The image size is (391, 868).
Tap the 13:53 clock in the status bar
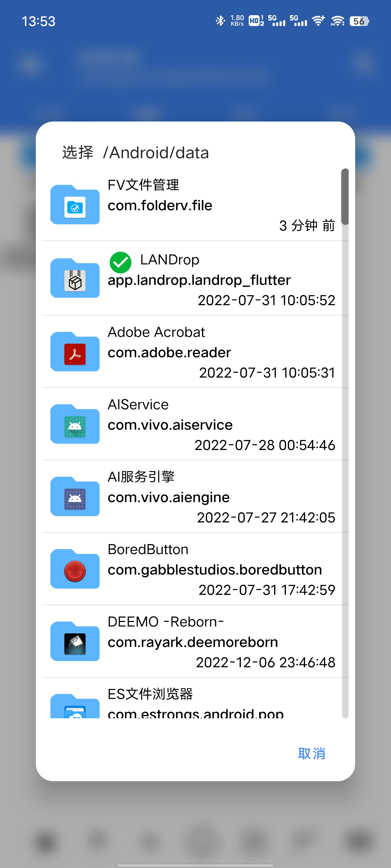coord(39,21)
